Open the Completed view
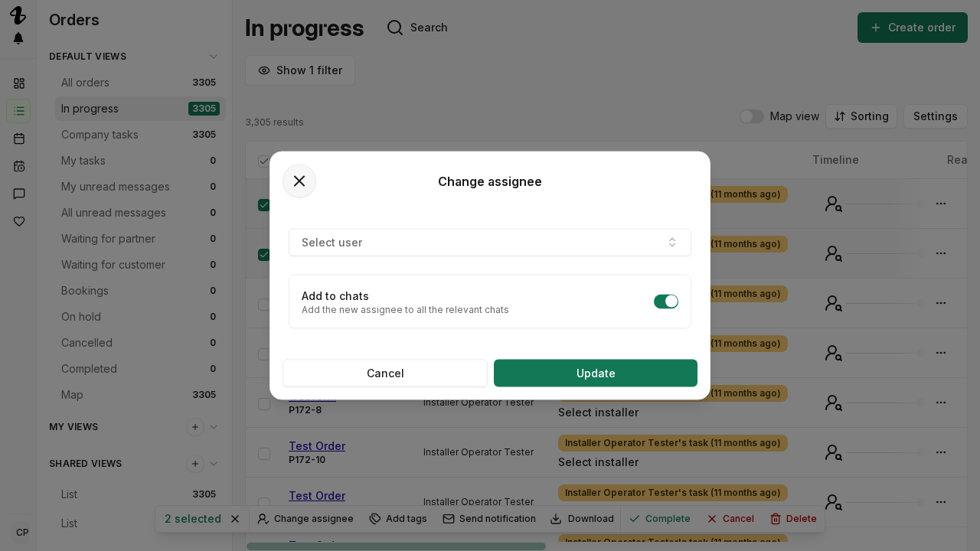Viewport: 980px width, 551px height. click(140, 369)
